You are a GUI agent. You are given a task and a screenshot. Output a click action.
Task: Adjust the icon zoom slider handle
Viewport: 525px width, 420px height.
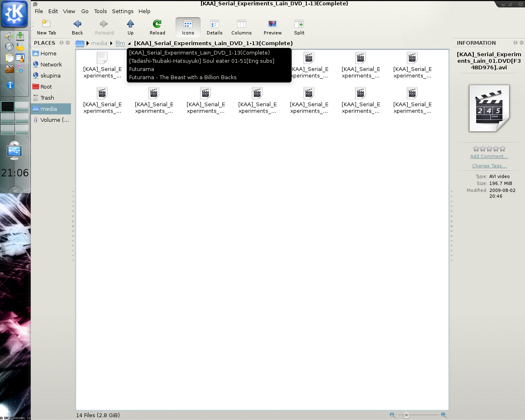406,415
